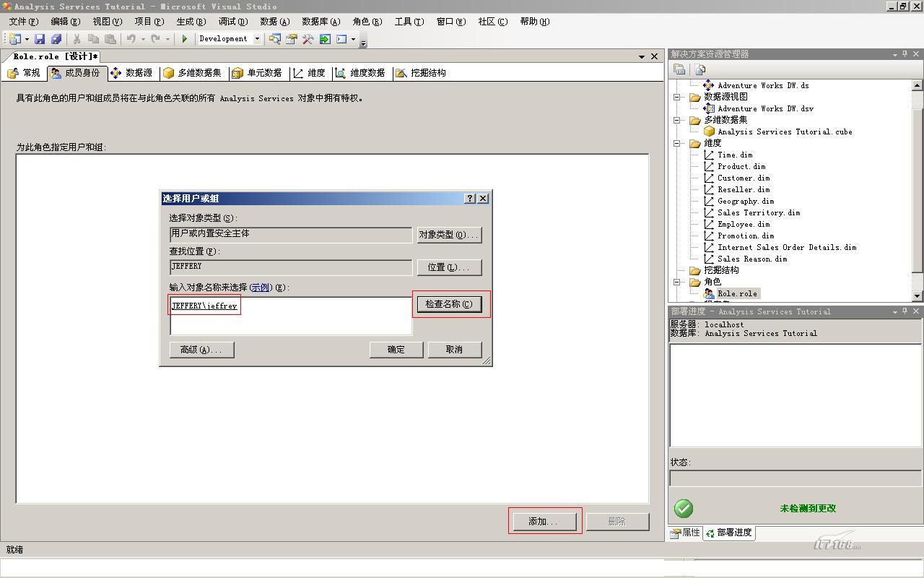The height and width of the screenshot is (578, 924).
Task: Click the Adventure Works DW.dsv file icon
Action: 709,108
